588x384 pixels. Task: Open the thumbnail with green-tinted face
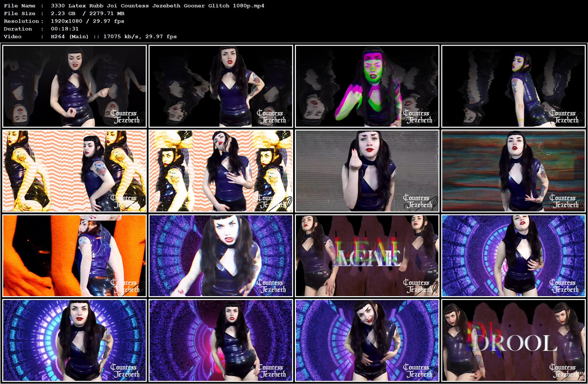(367, 86)
